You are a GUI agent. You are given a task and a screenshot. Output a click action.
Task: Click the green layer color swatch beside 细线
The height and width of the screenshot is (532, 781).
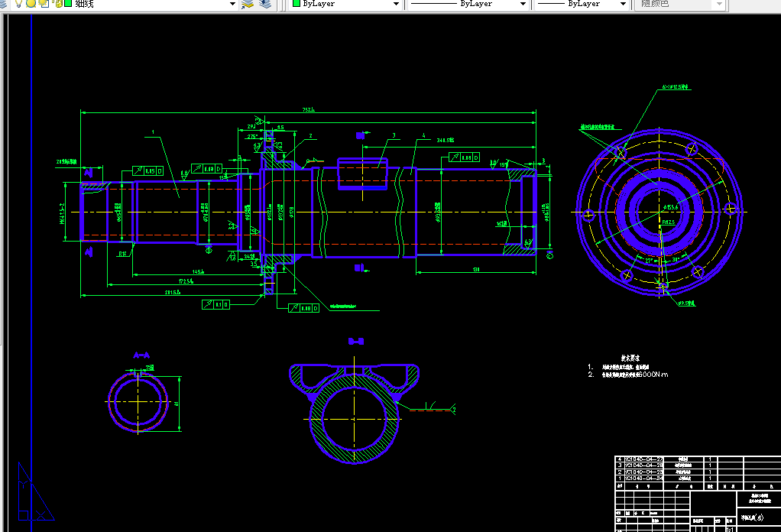coord(68,4)
